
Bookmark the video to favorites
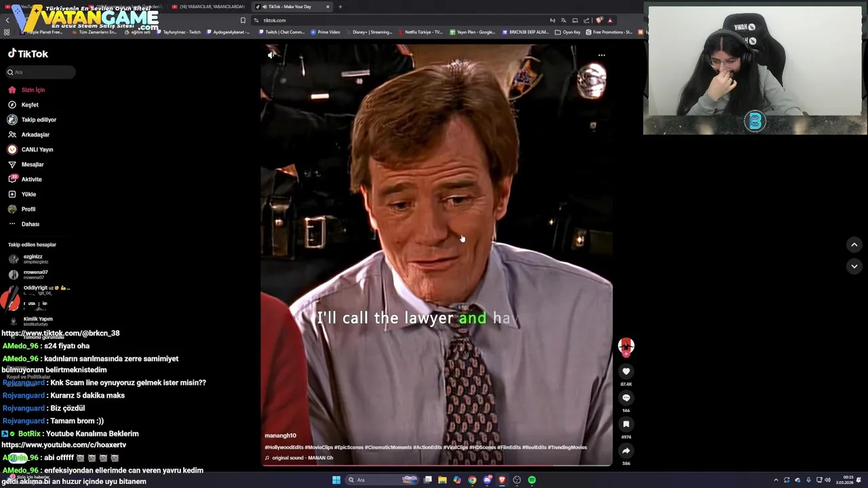click(626, 424)
